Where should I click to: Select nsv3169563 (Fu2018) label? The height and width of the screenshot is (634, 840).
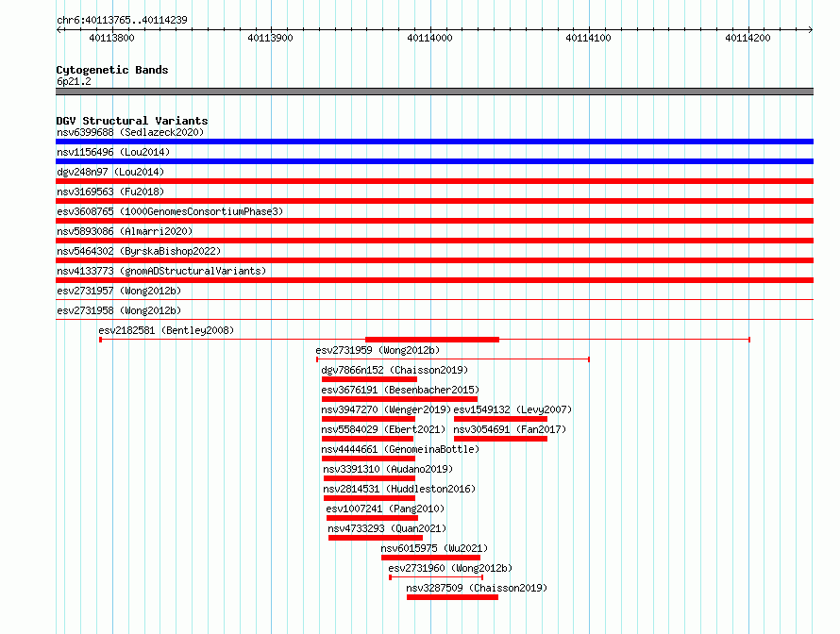click(x=110, y=192)
